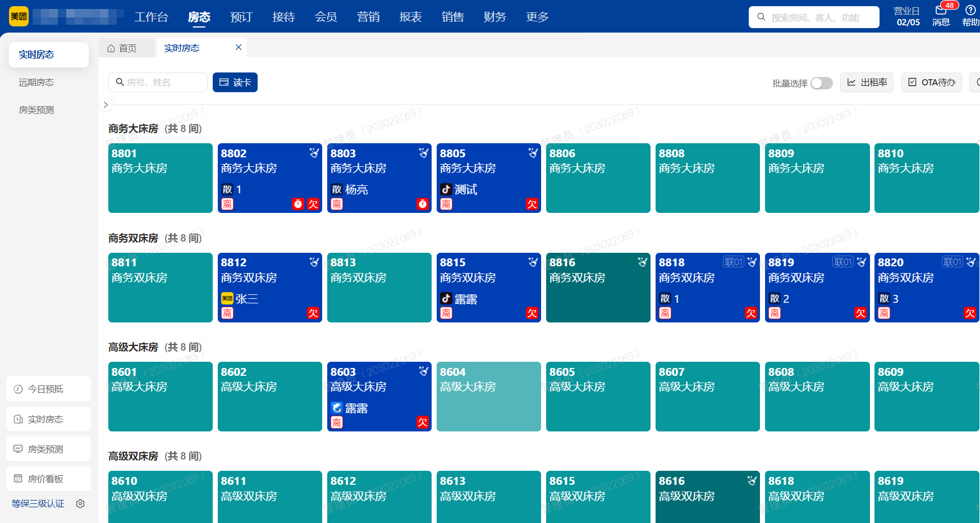Click the settings gear beside 等保三级认证
Screen dimensions: 980x523
pyautogui.click(x=80, y=504)
